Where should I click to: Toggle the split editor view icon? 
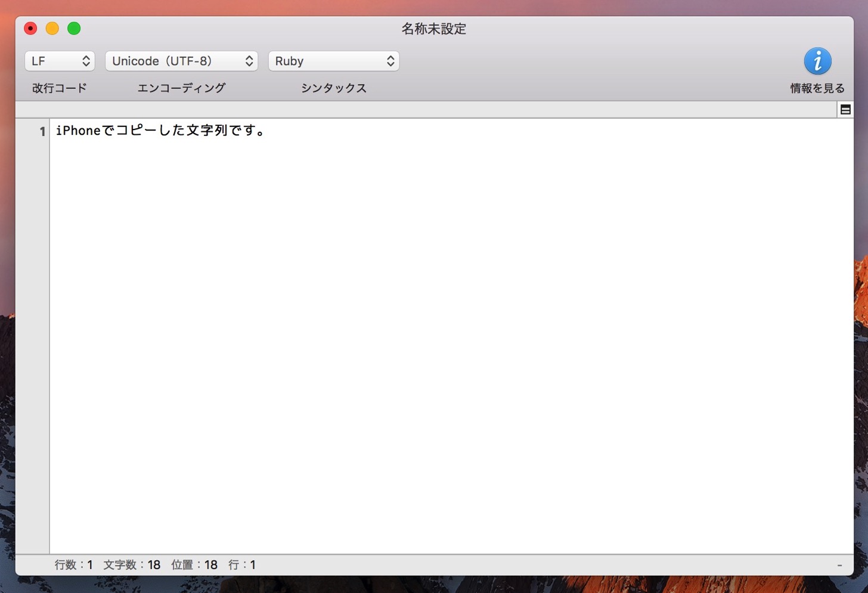point(845,110)
